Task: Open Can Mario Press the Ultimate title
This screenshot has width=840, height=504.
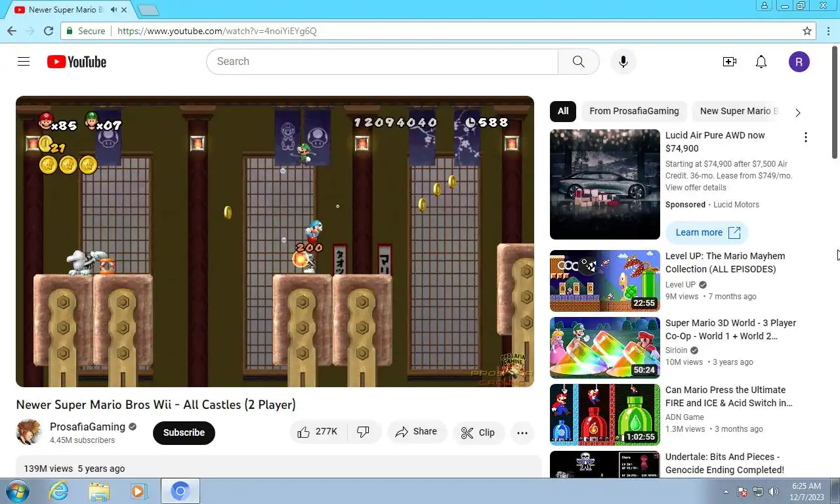Action: [x=729, y=396]
